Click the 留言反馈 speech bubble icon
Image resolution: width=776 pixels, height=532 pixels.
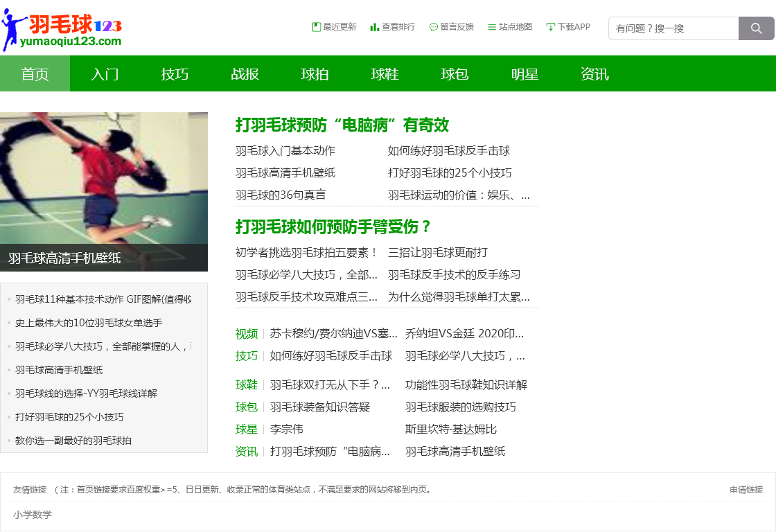434,27
